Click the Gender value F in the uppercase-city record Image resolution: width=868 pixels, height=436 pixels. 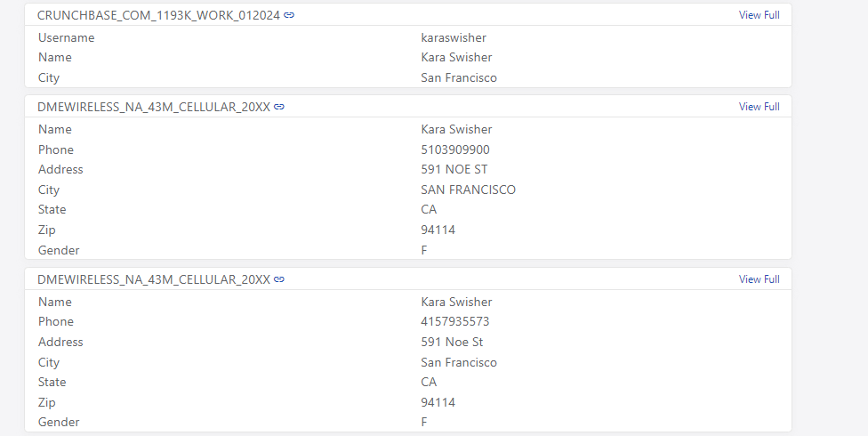(x=424, y=250)
